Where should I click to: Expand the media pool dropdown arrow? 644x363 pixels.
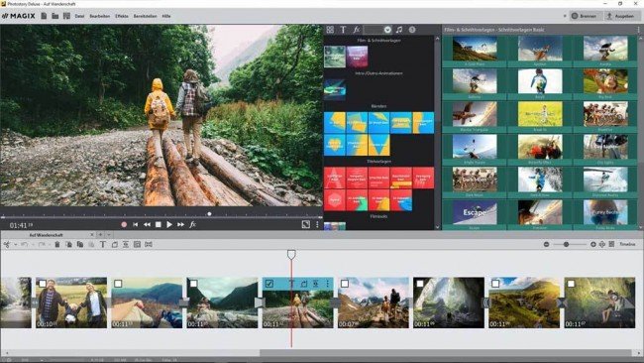coord(387,30)
